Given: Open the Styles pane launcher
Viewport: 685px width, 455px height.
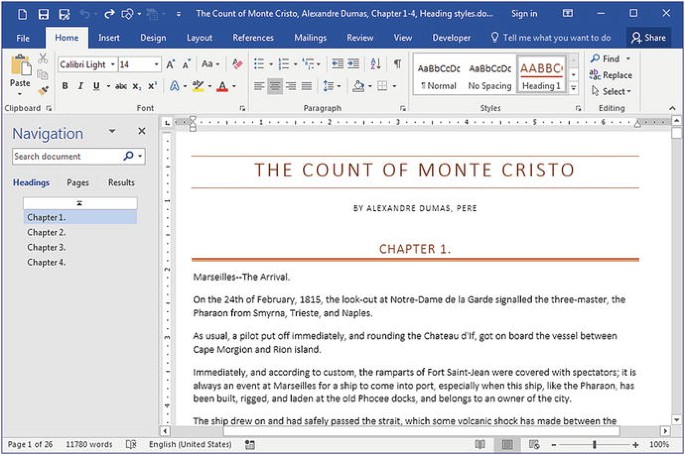Looking at the screenshot, I should [578, 108].
